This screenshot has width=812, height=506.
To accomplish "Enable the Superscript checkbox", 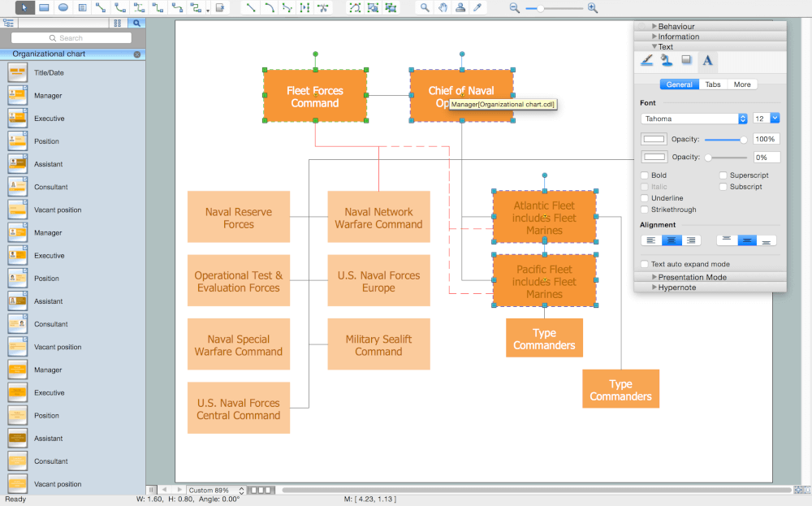I will [x=723, y=175].
